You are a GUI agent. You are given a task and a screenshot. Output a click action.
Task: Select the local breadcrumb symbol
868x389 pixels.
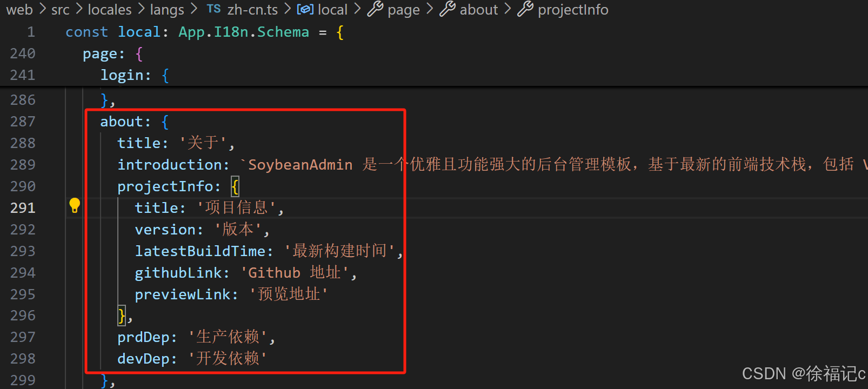pos(332,10)
